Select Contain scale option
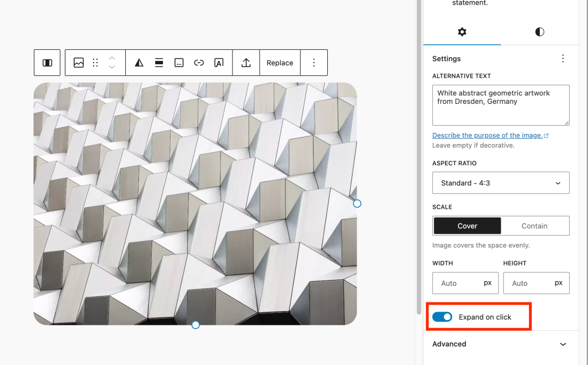588x365 pixels. (x=535, y=226)
